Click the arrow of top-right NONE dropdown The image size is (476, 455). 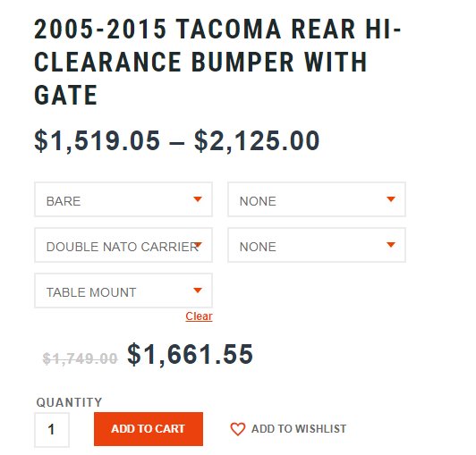point(391,199)
